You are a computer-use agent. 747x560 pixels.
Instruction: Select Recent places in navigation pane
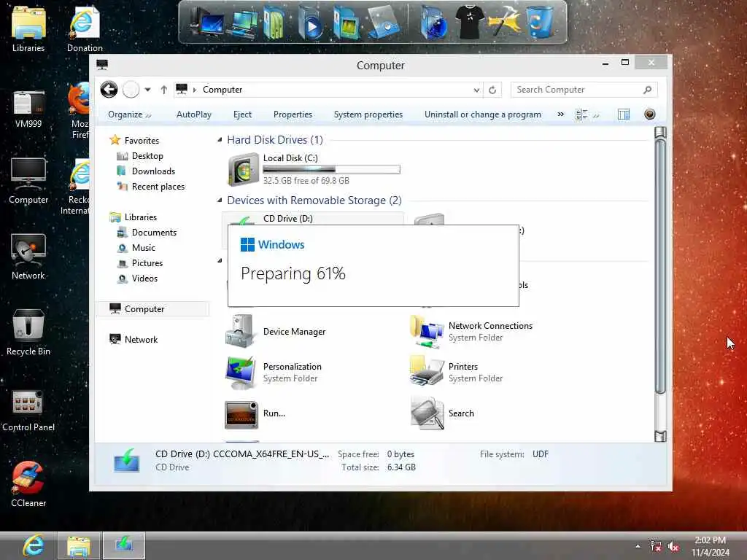(158, 187)
